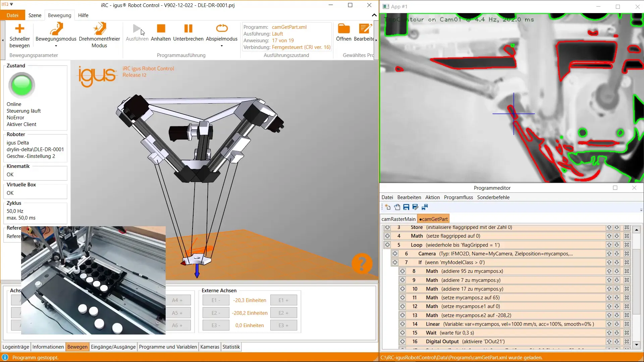Click the new program icon in Programmeditor
Image resolution: width=644 pixels, height=362 pixels.
(388, 207)
